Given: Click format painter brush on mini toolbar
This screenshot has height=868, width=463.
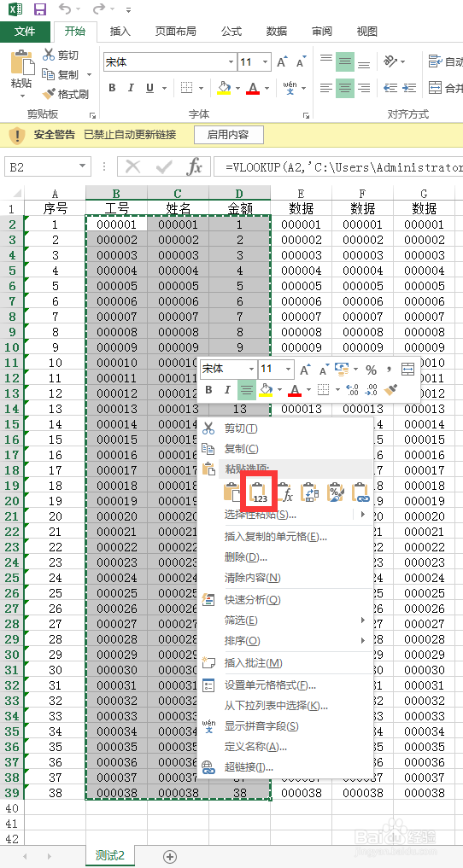Looking at the screenshot, I should click(x=390, y=390).
